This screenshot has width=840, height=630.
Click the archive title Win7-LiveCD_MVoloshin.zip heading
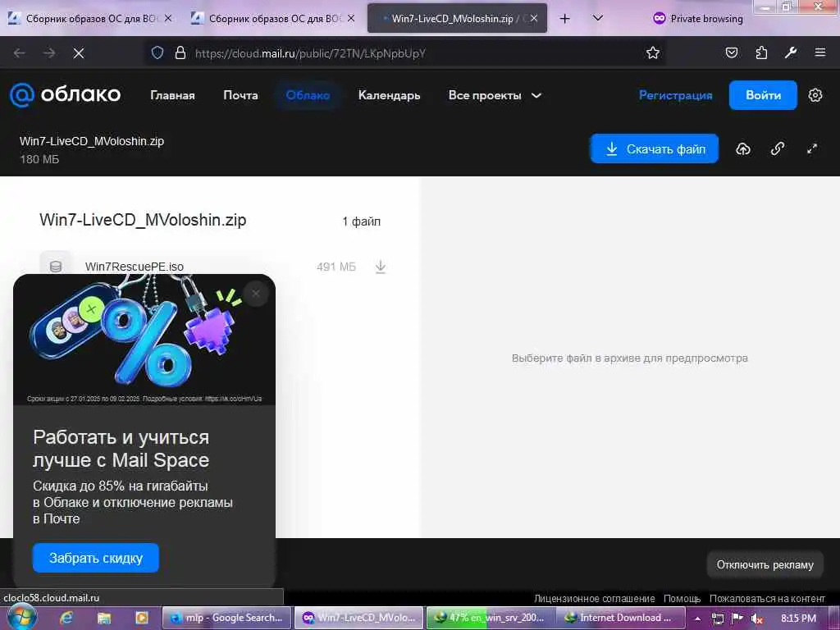click(143, 220)
